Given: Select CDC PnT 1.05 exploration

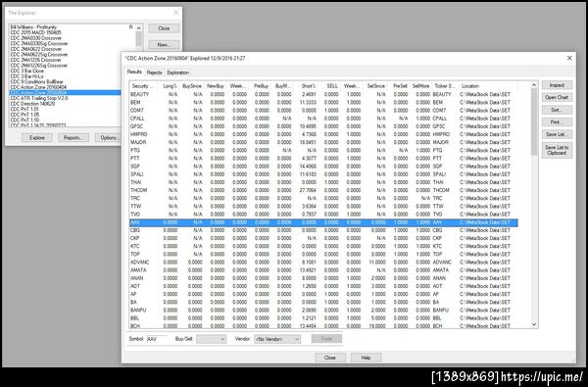Looking at the screenshot, I should tap(24, 115).
